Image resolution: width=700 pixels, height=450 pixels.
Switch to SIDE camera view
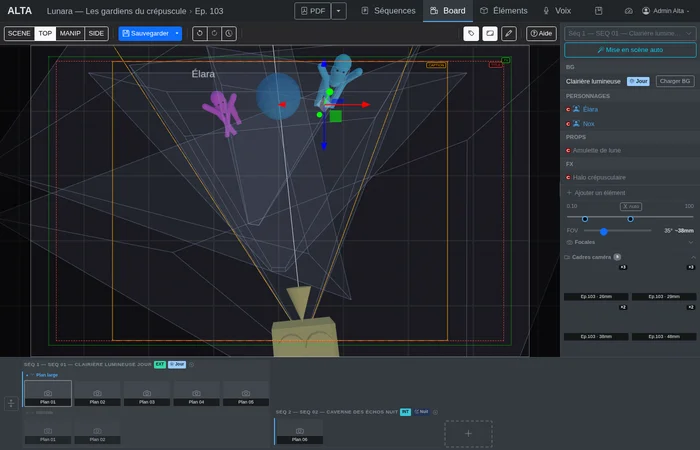pos(96,33)
